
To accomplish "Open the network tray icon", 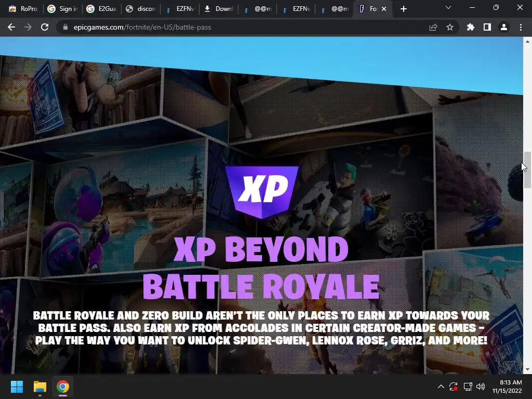I will [x=468, y=387].
